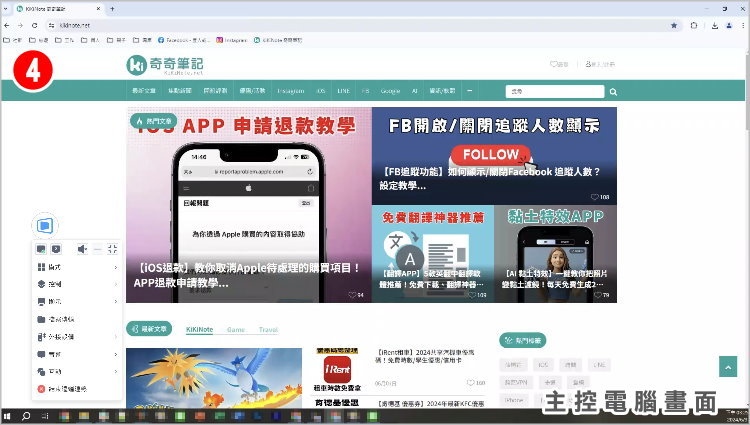Click the search magnifier in the green navbar
This screenshot has height=425, width=750.
pos(613,92)
